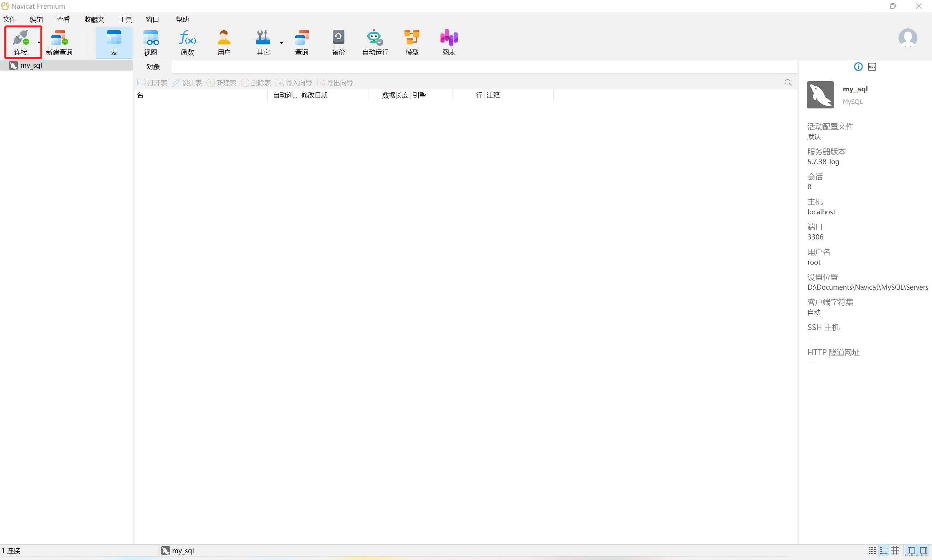Open the 连接 dropdown arrow
The image size is (932, 560).
point(39,43)
